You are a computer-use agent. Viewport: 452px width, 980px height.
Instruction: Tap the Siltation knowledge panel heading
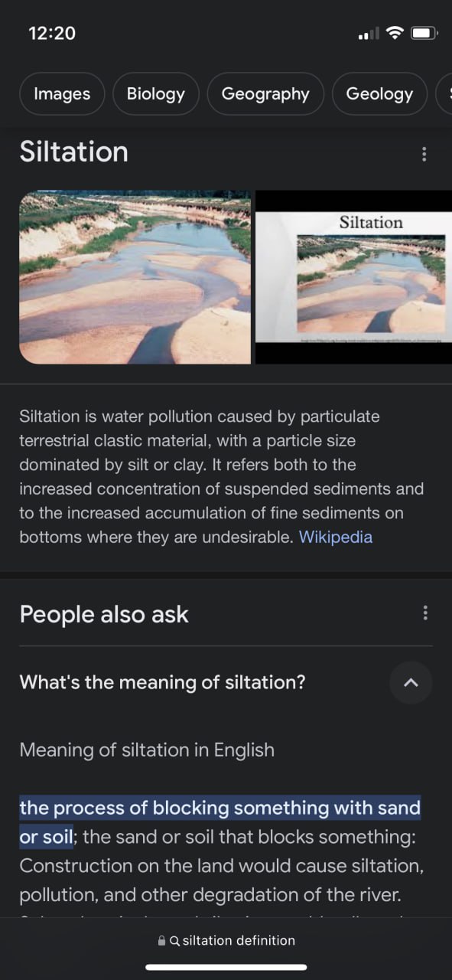(x=73, y=152)
